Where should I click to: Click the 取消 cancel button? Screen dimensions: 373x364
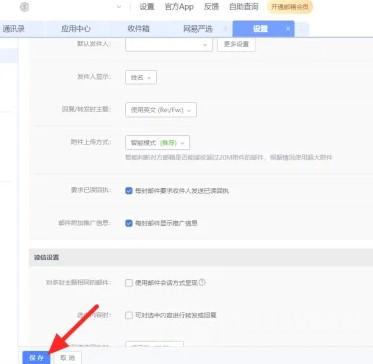coord(68,358)
